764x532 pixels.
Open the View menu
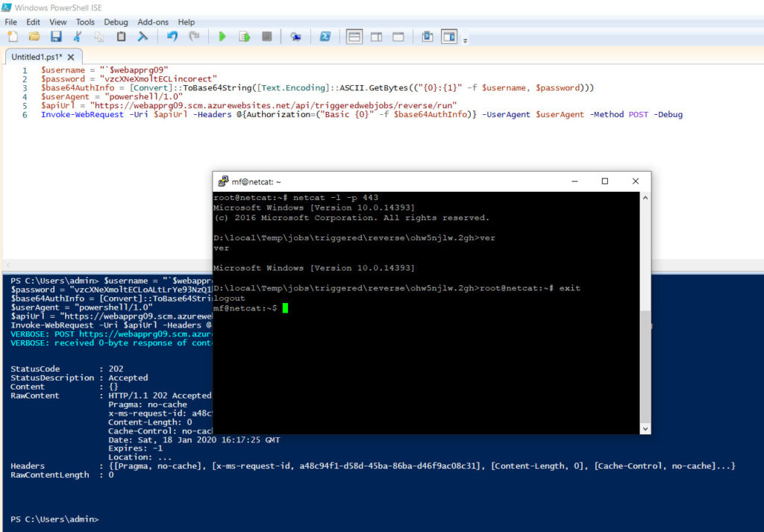click(58, 22)
